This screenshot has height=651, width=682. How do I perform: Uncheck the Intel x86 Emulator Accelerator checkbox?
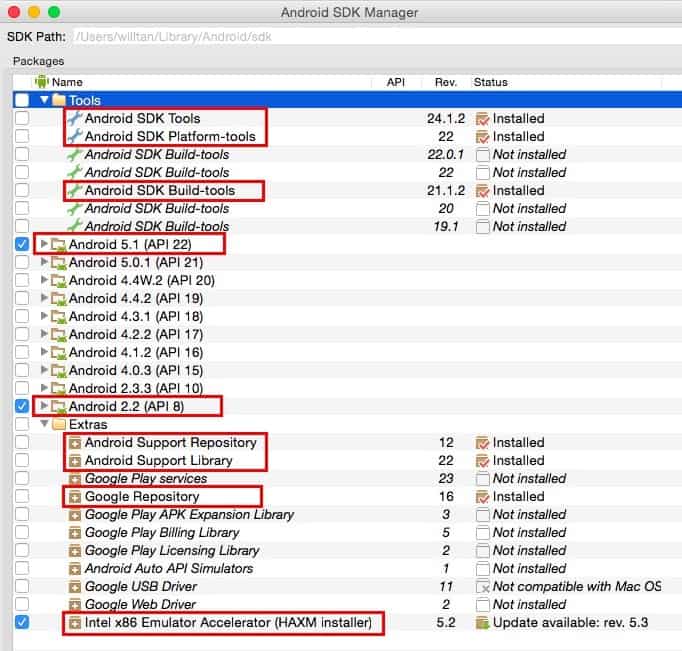coord(22,622)
